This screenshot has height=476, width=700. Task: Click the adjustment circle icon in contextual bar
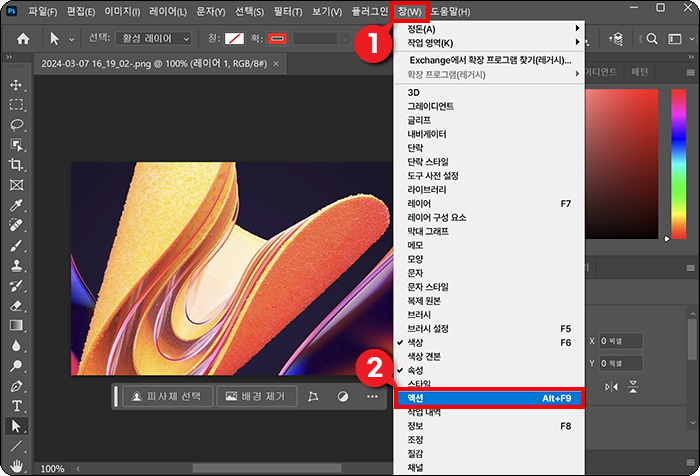point(343,397)
